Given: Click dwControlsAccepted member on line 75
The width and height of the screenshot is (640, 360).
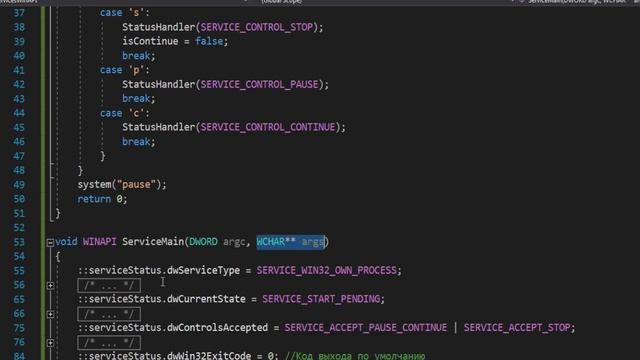Looking at the screenshot, I should [x=218, y=327].
